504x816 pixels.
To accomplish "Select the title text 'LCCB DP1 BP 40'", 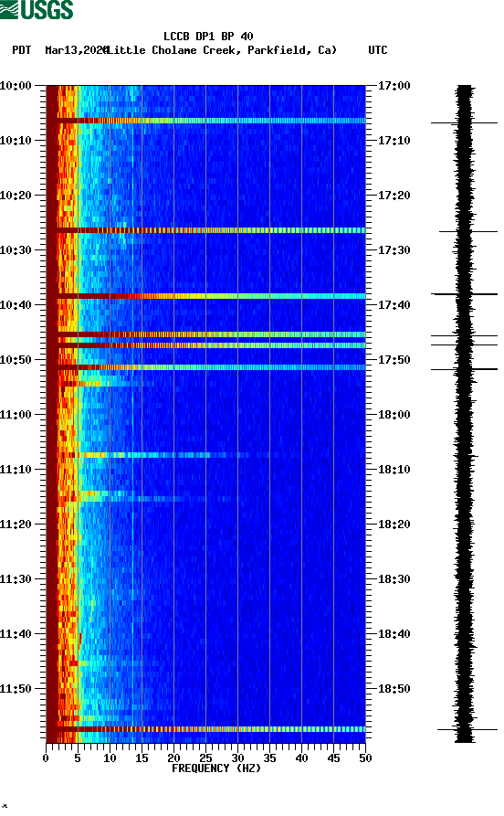I will click(208, 37).
